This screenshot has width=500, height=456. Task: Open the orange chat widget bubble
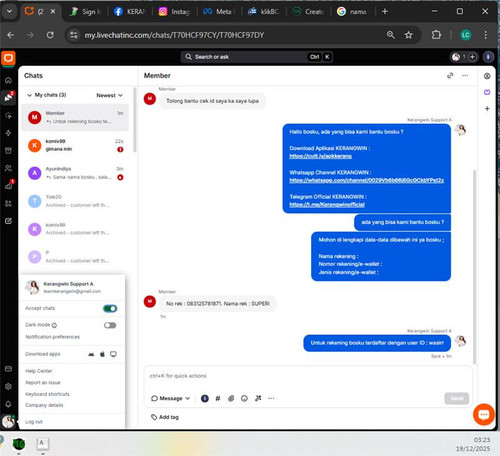click(483, 414)
